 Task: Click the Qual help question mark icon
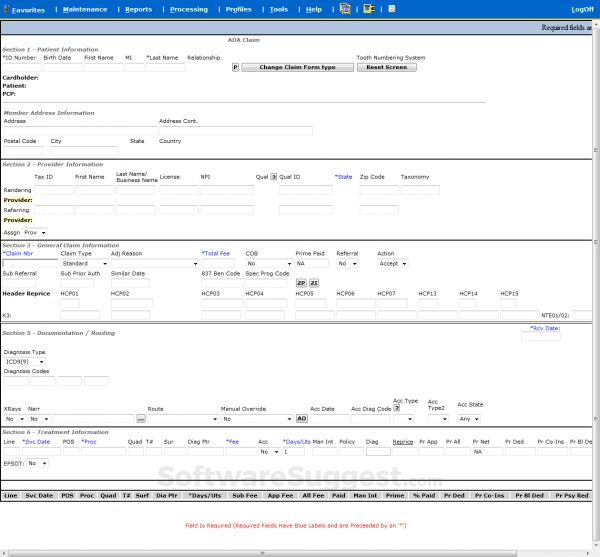coord(273,176)
